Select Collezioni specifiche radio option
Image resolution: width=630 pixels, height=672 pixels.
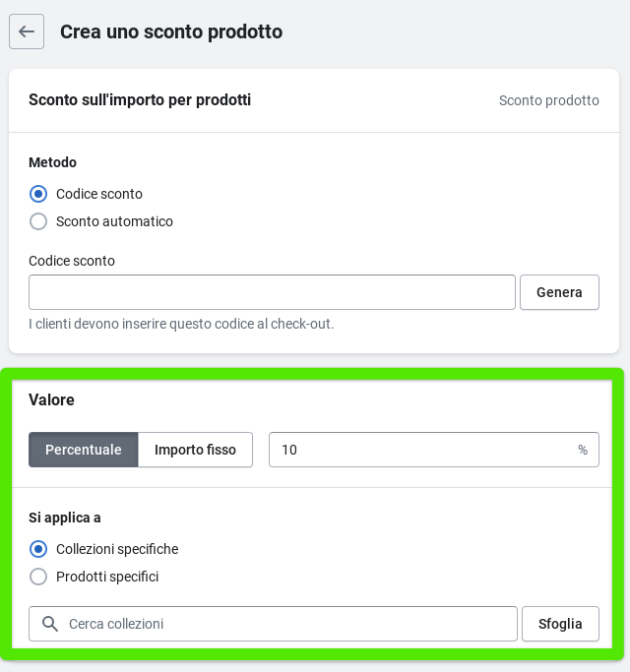click(38, 549)
